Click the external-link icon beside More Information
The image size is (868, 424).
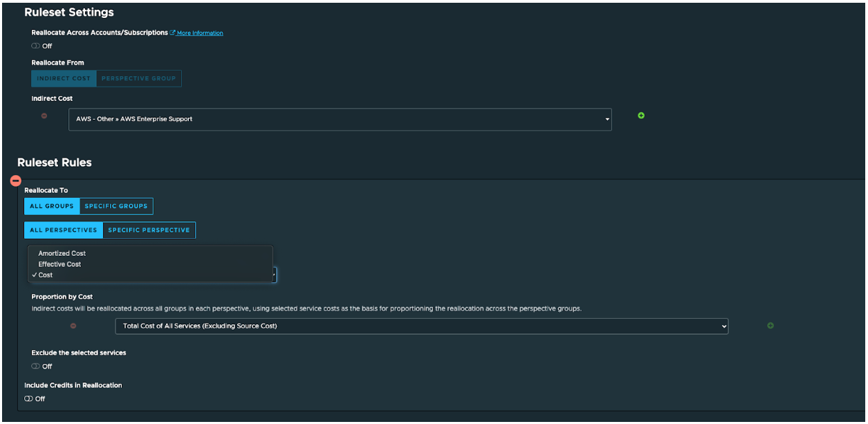click(172, 32)
